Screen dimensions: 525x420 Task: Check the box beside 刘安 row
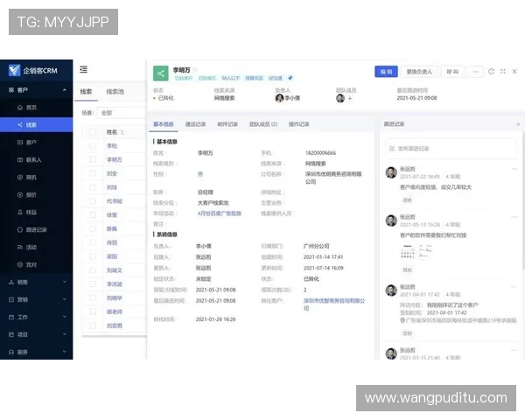(x=93, y=173)
